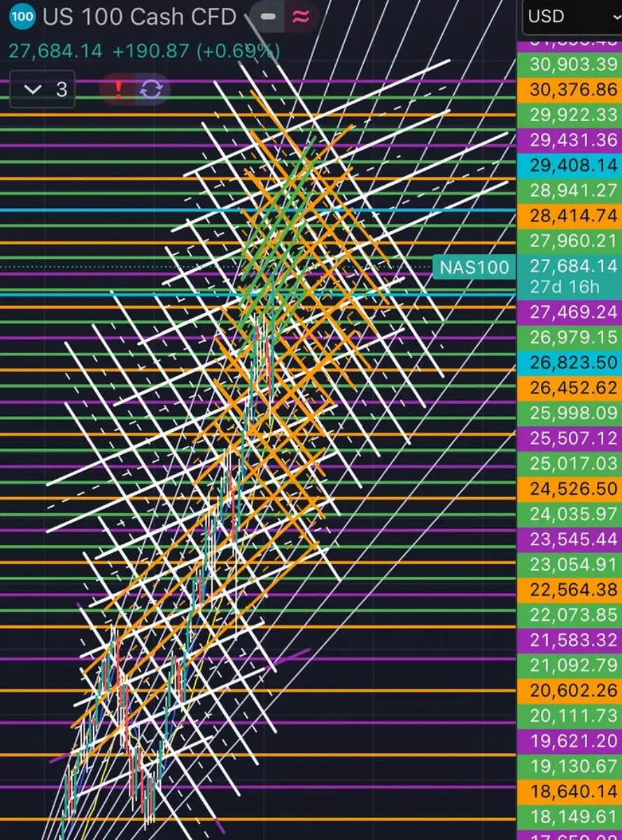
Task: Tap the US 100 symbol logo icon
Action: pos(23,17)
